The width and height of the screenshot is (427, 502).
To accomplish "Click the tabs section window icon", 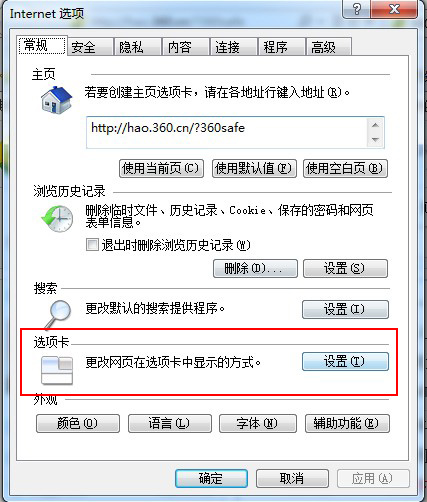I will point(57,370).
